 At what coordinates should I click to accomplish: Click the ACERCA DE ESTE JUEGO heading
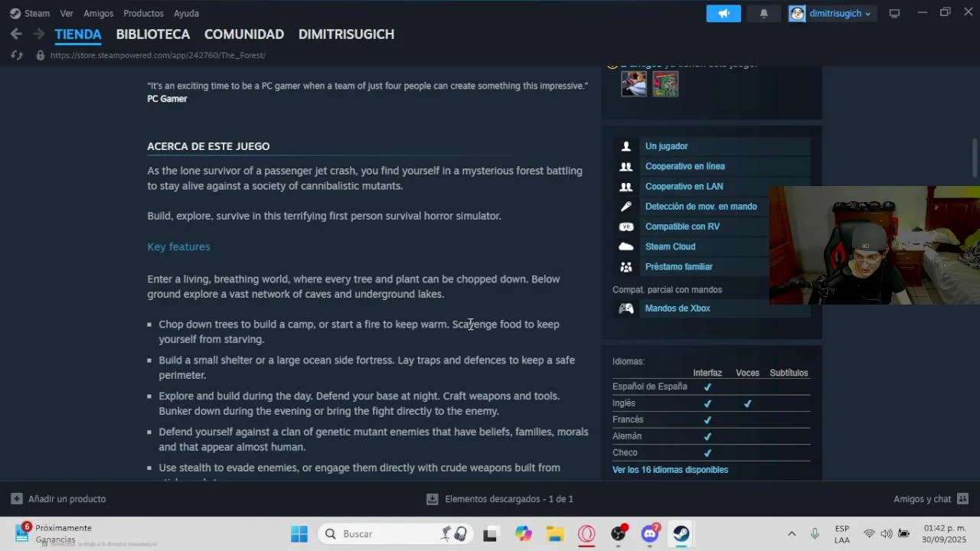pos(208,146)
